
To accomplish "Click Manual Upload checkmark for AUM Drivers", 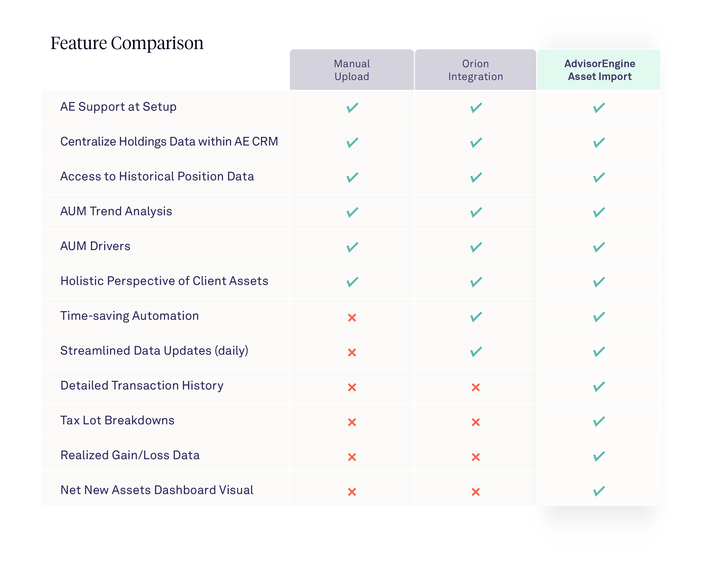I will (352, 247).
